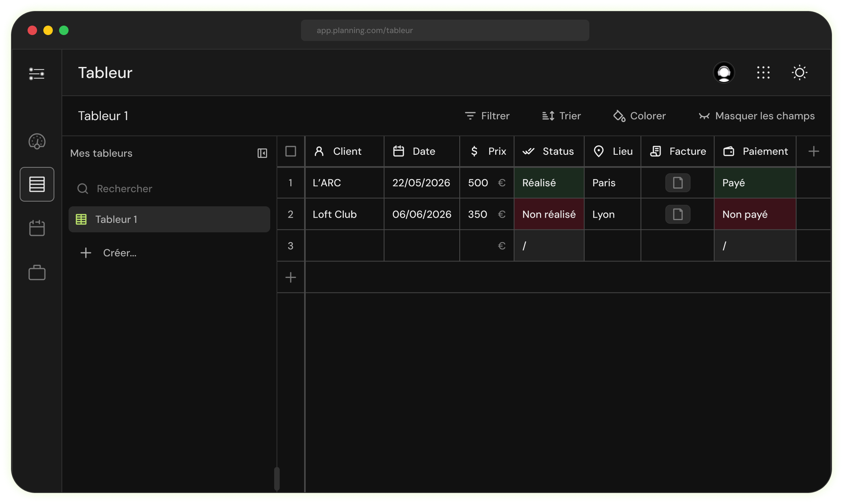Open the dashboard gauge icon in sidebar

(37, 141)
